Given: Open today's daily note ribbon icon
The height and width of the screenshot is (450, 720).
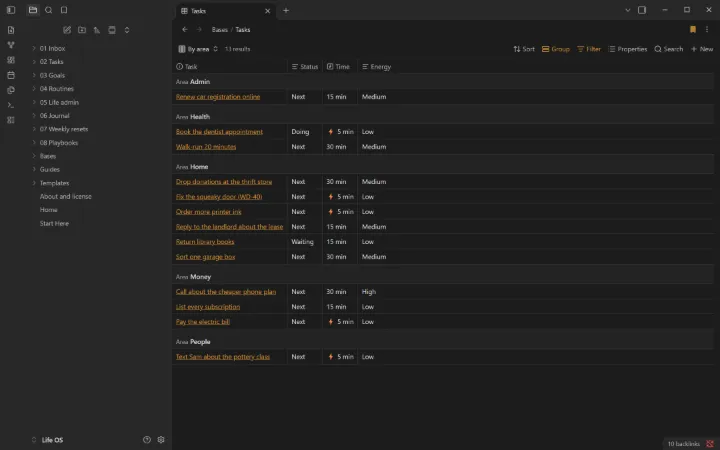Looking at the screenshot, I should [11, 75].
